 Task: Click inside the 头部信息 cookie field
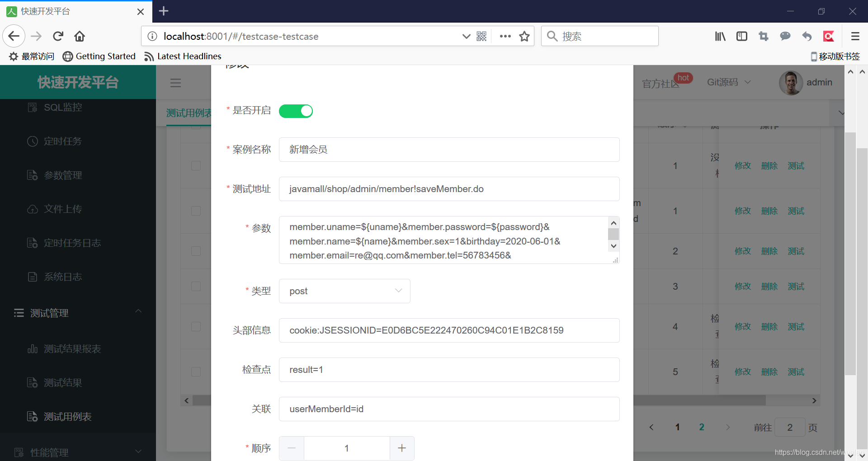[x=449, y=330]
